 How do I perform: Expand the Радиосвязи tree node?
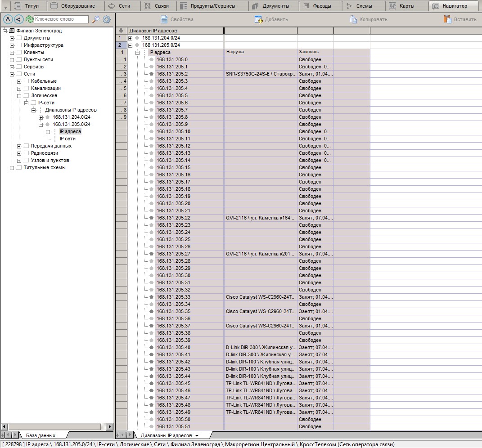[x=19, y=153]
